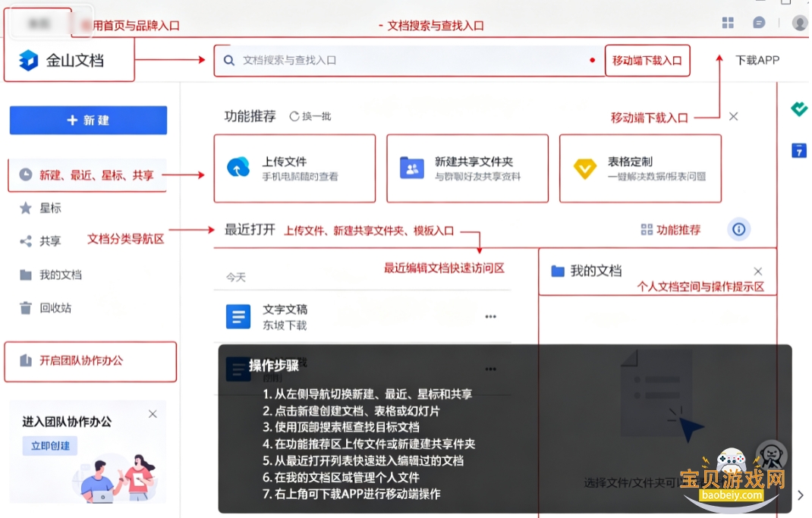
Task: Click the share icon beside 共享
Action: [25, 241]
